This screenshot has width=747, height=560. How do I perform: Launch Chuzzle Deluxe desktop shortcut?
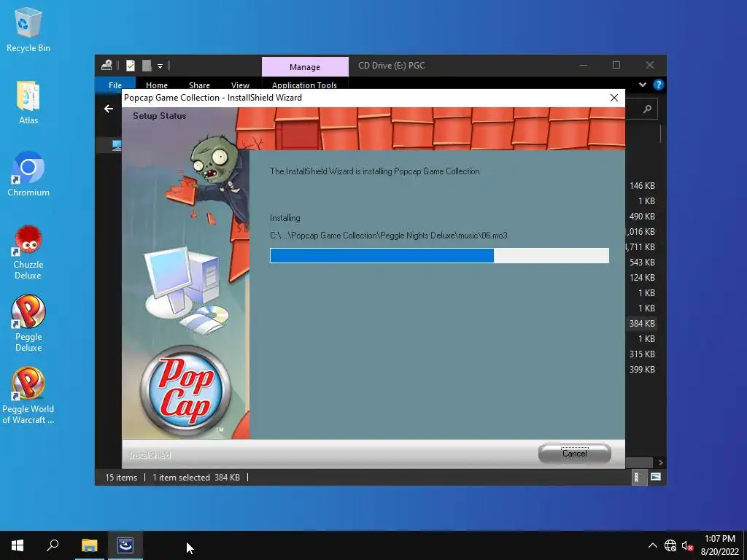(x=28, y=252)
